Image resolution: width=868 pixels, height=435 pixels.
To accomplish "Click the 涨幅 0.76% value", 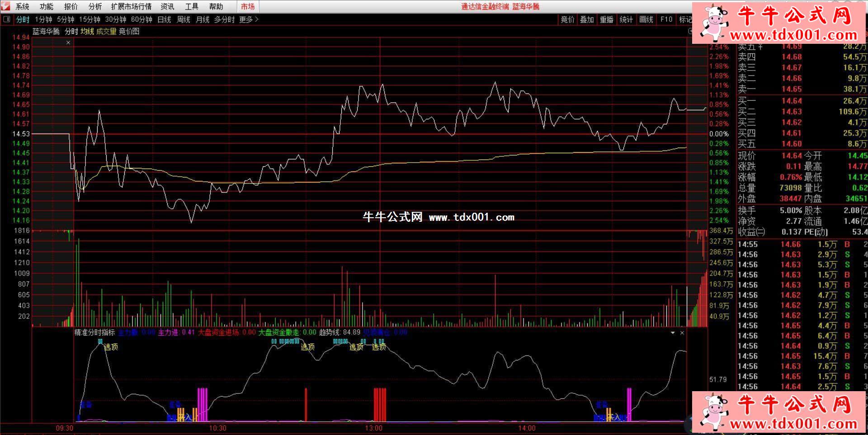I will (791, 177).
